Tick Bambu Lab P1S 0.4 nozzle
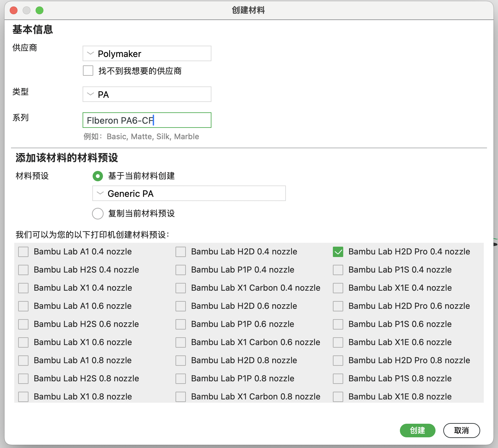 coord(338,270)
